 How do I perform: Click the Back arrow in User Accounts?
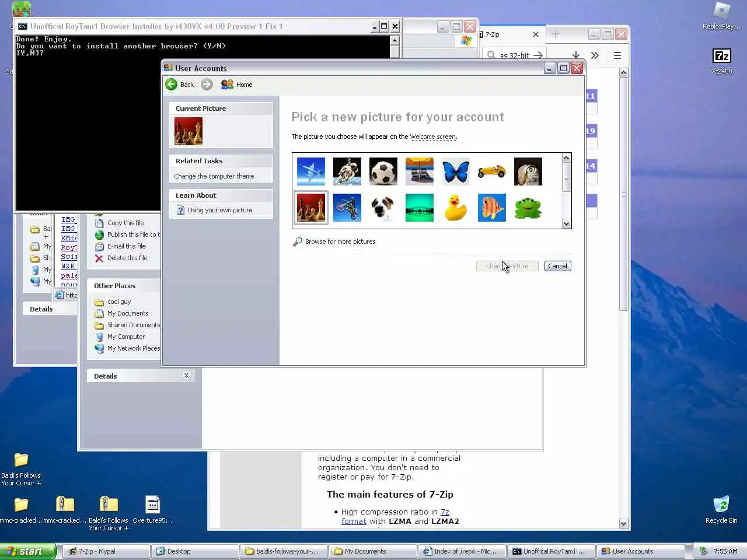(180, 85)
